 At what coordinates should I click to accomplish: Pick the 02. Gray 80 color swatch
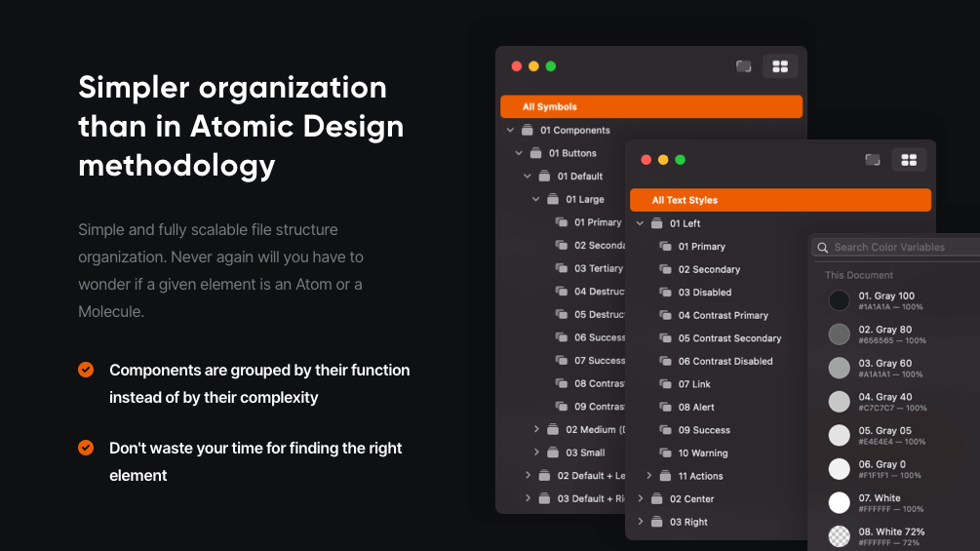[840, 335]
